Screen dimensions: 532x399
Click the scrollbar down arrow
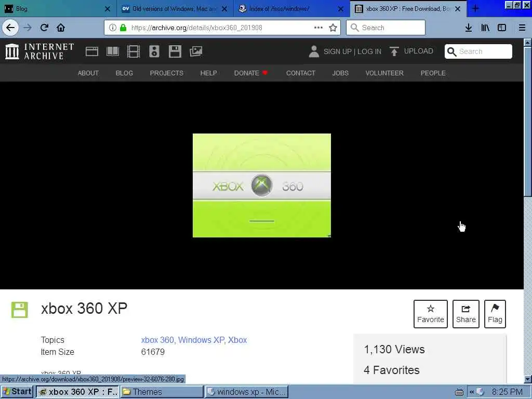527,379
